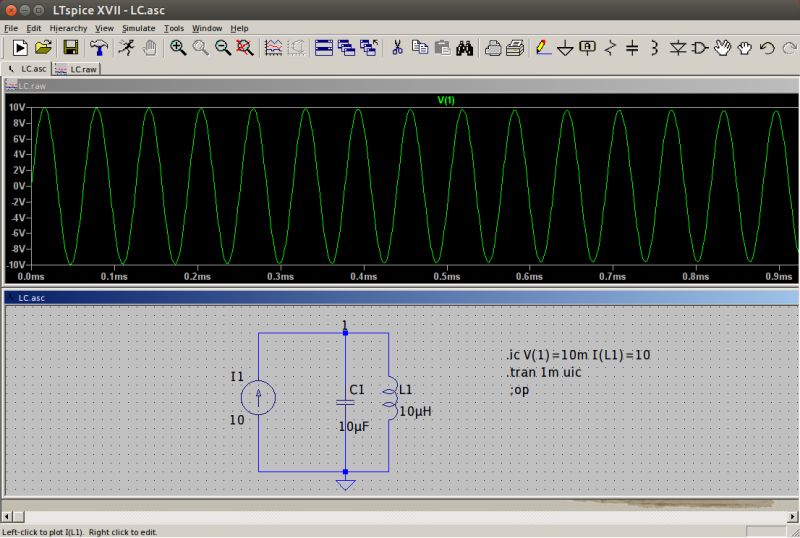The height and width of the screenshot is (538, 800).
Task: Click the 10µF capacitor value
Action: coord(354,426)
